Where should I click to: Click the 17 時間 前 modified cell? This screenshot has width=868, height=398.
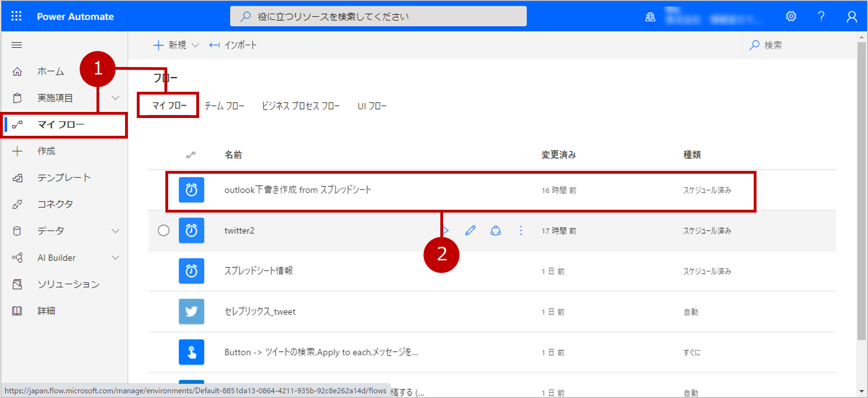coord(559,231)
